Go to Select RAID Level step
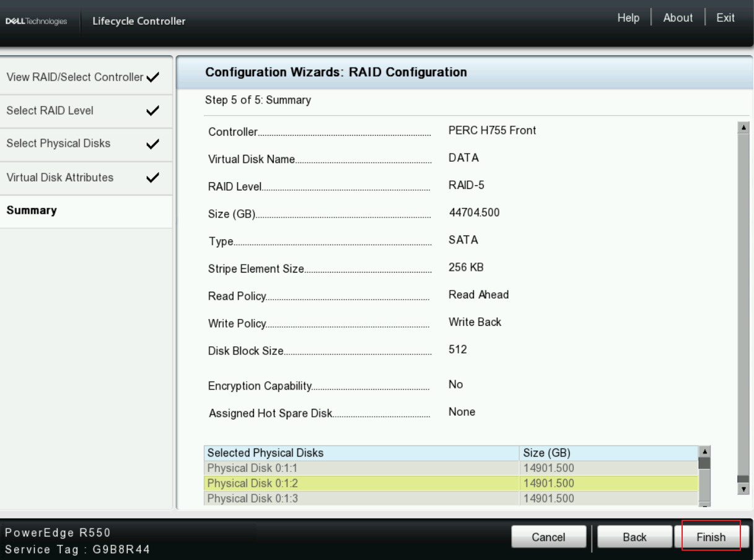The width and height of the screenshot is (754, 560). pos(85,111)
